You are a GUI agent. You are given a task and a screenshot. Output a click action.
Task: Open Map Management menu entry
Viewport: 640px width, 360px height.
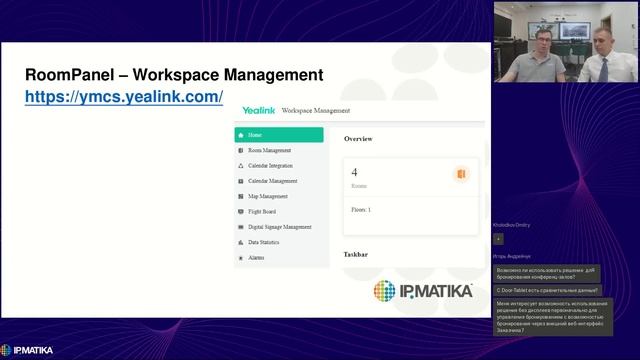point(268,196)
